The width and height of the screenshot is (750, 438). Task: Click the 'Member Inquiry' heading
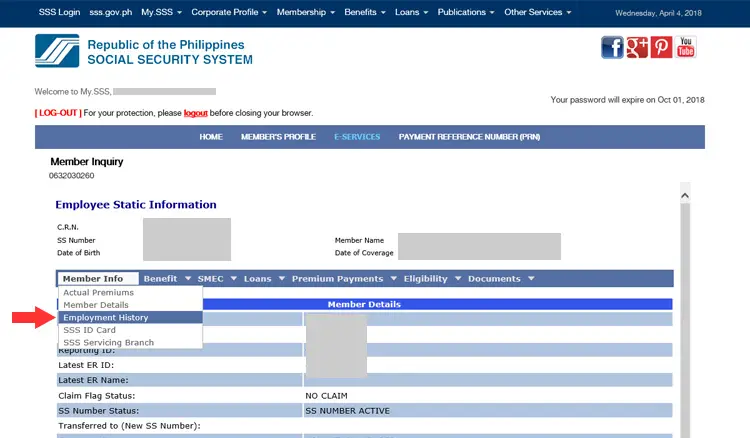(87, 162)
